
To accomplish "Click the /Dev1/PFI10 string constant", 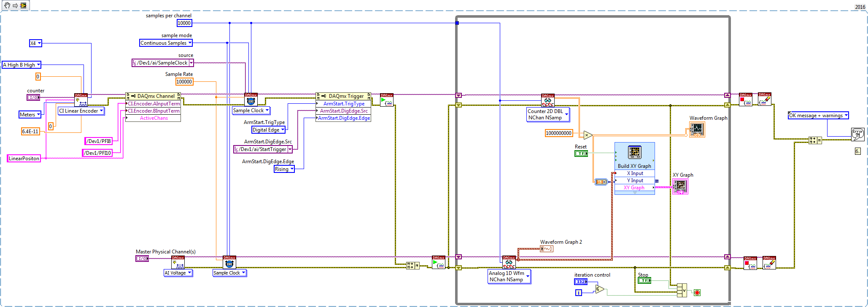I will pyautogui.click(x=97, y=153).
